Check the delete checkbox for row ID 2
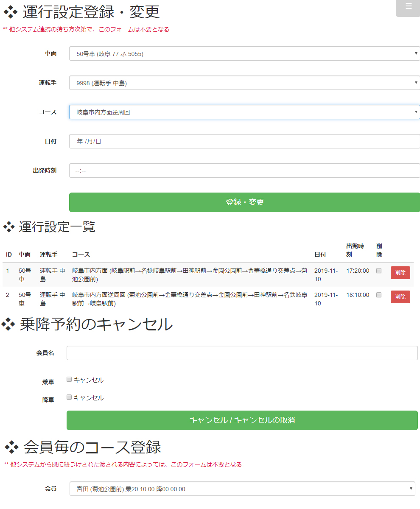Screen dimensions: 420x509 (379, 295)
